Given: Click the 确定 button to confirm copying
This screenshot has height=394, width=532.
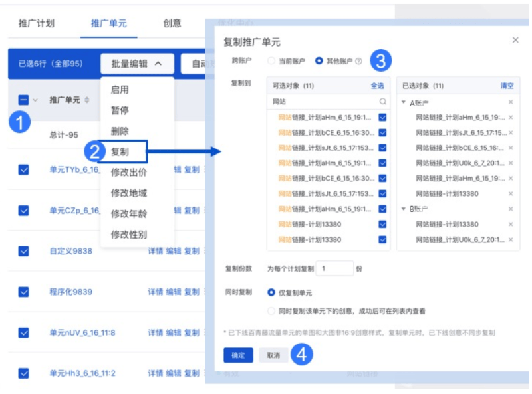Looking at the screenshot, I should click(238, 355).
